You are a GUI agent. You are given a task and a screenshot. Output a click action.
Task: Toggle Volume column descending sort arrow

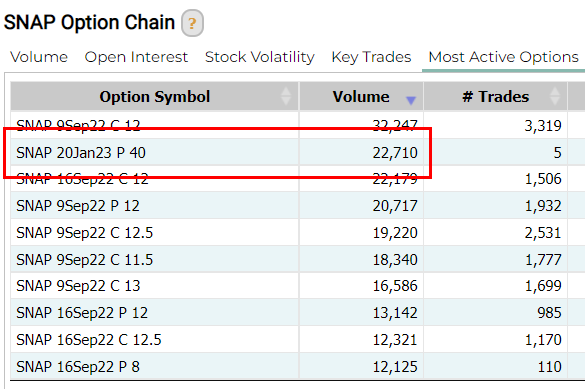411,100
